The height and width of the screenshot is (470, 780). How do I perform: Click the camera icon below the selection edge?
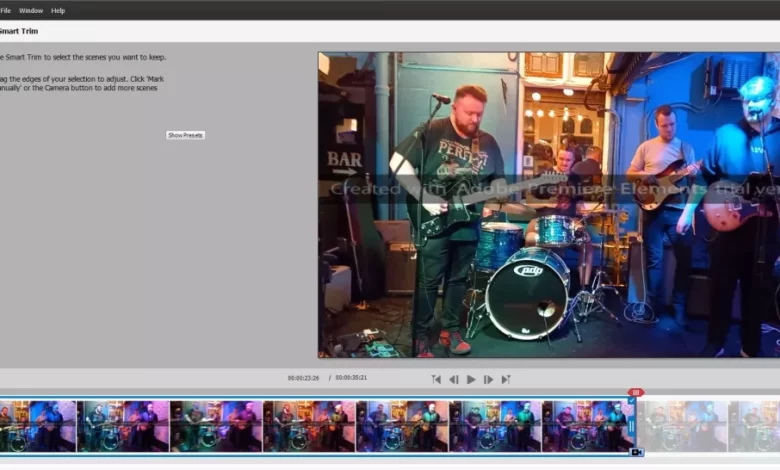tap(636, 452)
